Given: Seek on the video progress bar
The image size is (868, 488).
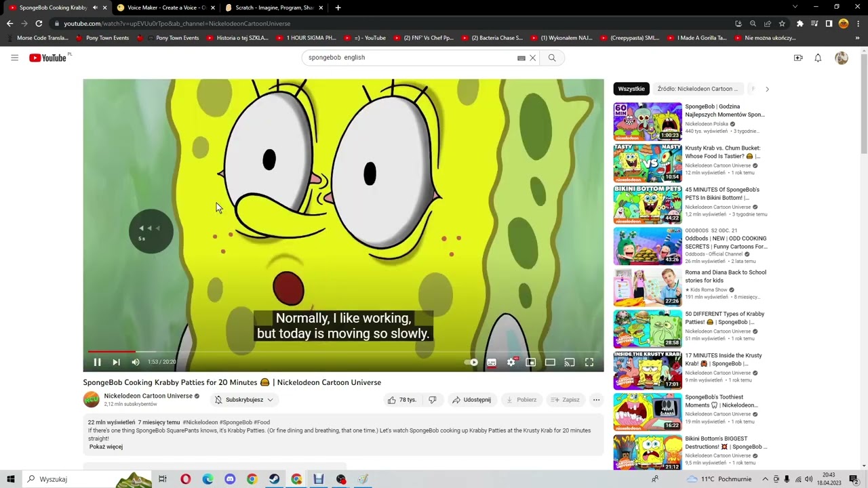Looking at the screenshot, I should coord(343,352).
